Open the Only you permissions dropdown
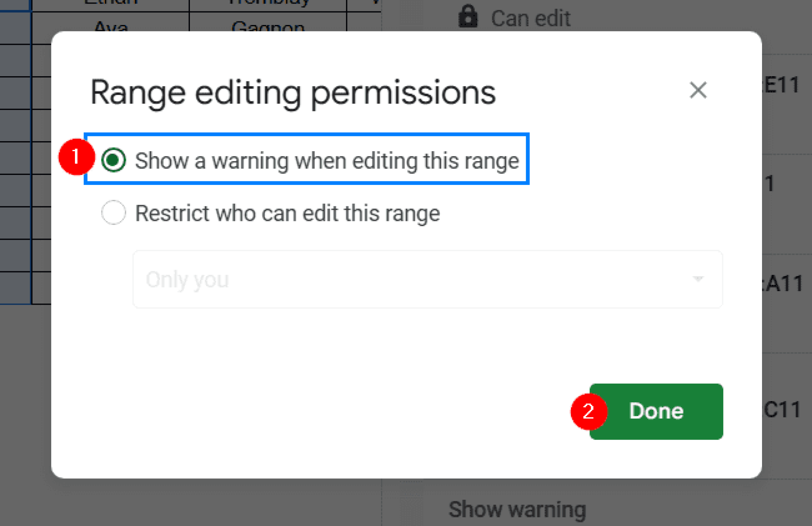Image resolution: width=812 pixels, height=526 pixels. point(428,279)
